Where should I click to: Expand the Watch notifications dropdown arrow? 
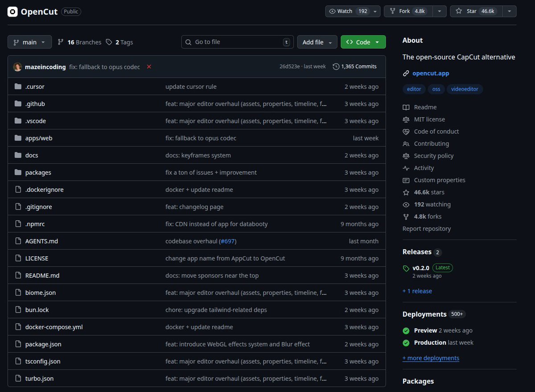tap(375, 11)
